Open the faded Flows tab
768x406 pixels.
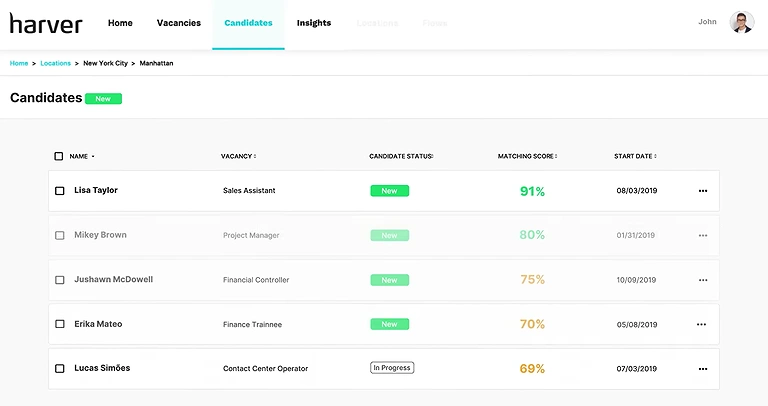click(x=435, y=23)
